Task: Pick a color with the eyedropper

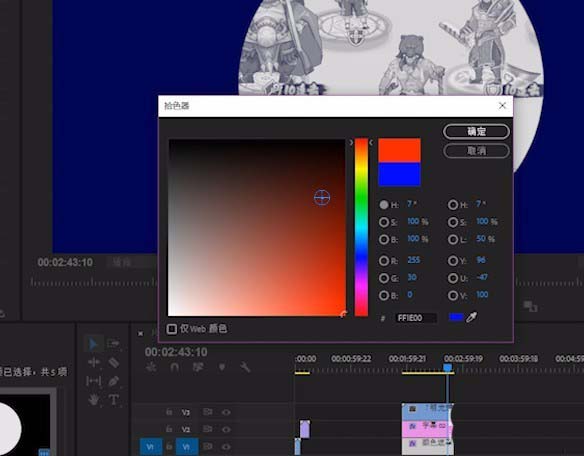Action: [472, 317]
